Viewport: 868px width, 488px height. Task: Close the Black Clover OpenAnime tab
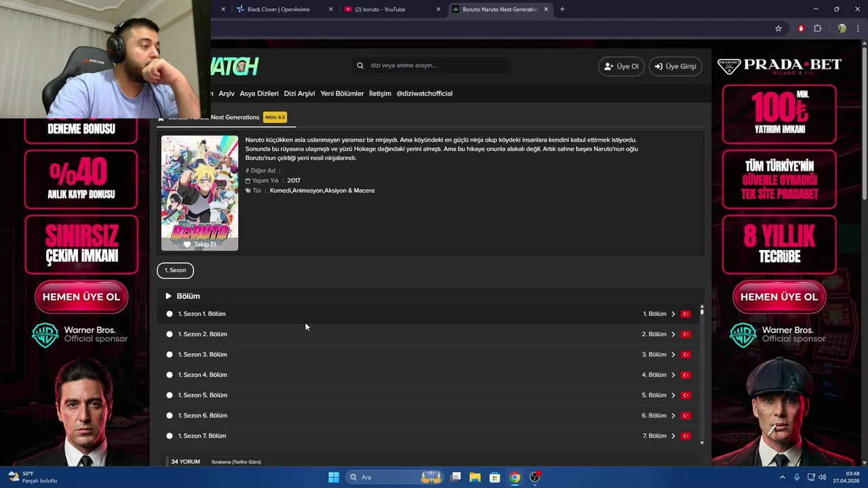[331, 9]
